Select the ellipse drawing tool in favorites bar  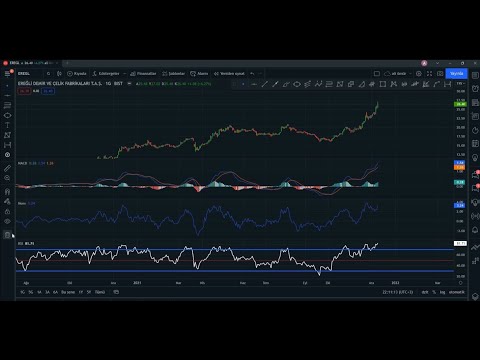[297, 84]
